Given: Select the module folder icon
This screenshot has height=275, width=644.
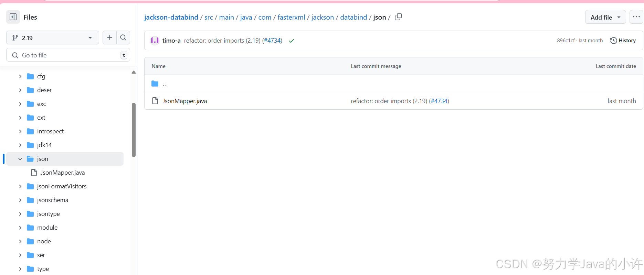Looking at the screenshot, I should tap(30, 228).
